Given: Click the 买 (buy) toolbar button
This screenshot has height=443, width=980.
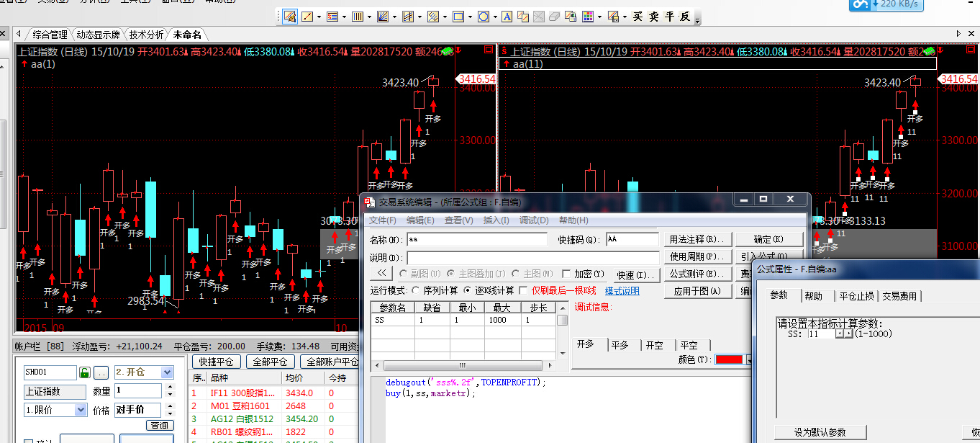Looking at the screenshot, I should pyautogui.click(x=638, y=16).
